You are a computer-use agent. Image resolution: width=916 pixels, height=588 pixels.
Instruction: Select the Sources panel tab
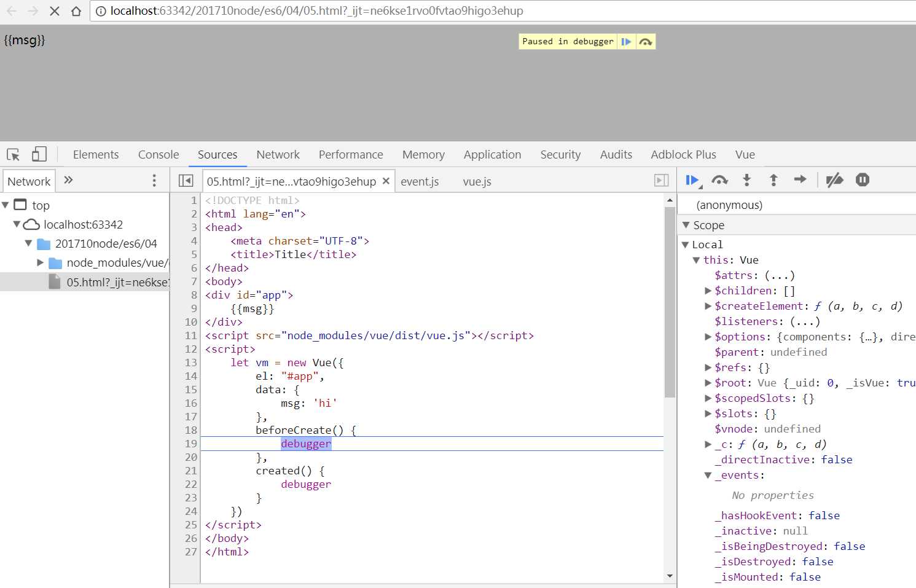click(217, 155)
